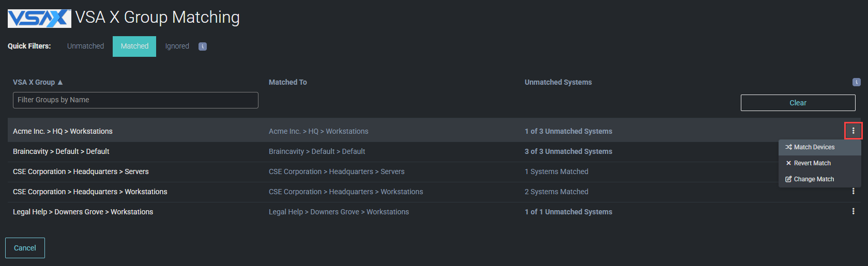Choose Revert Match in the context menu
868x266 pixels.
tap(812, 163)
